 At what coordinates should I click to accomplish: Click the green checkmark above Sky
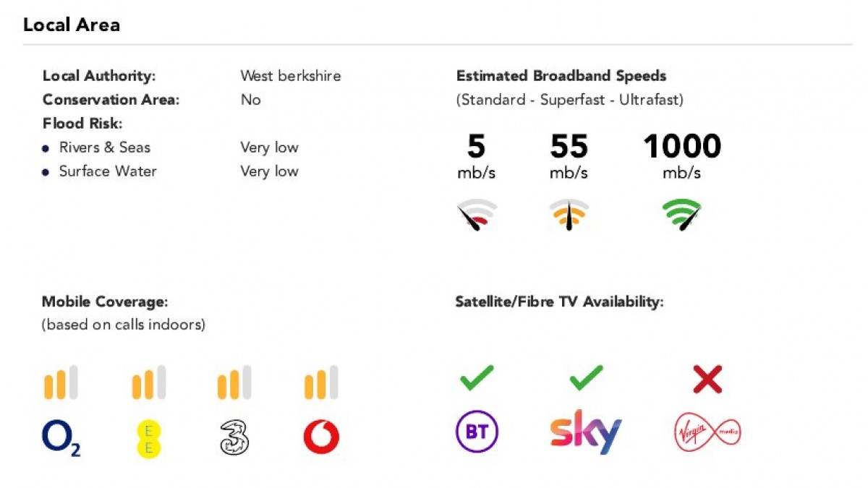[586, 378]
